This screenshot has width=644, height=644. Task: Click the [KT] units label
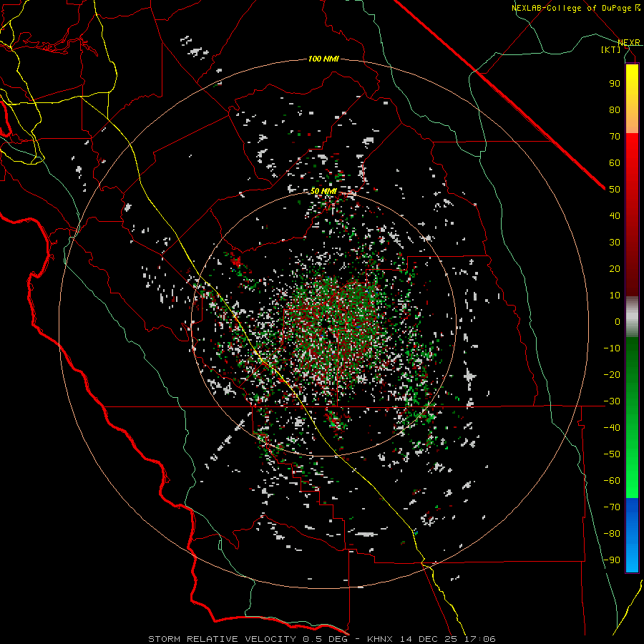pos(611,49)
